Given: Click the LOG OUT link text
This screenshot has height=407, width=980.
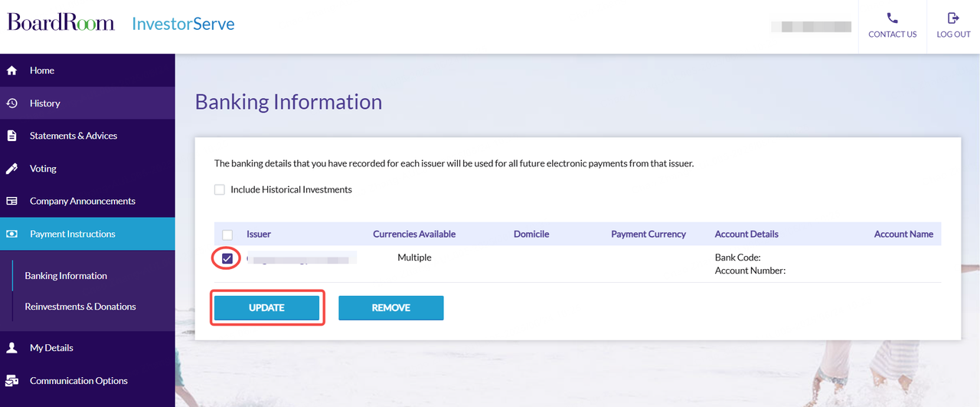Looking at the screenshot, I should [953, 34].
